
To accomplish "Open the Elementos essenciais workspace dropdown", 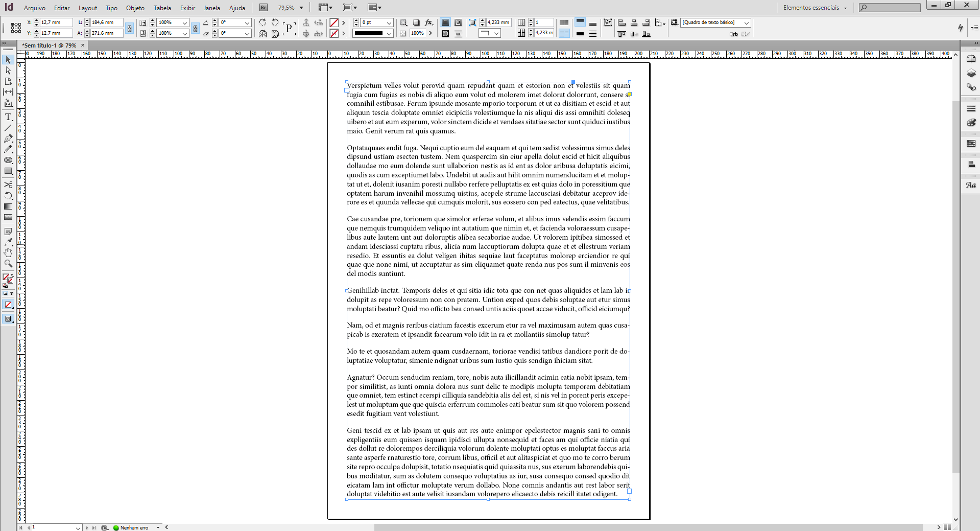I will coord(815,8).
